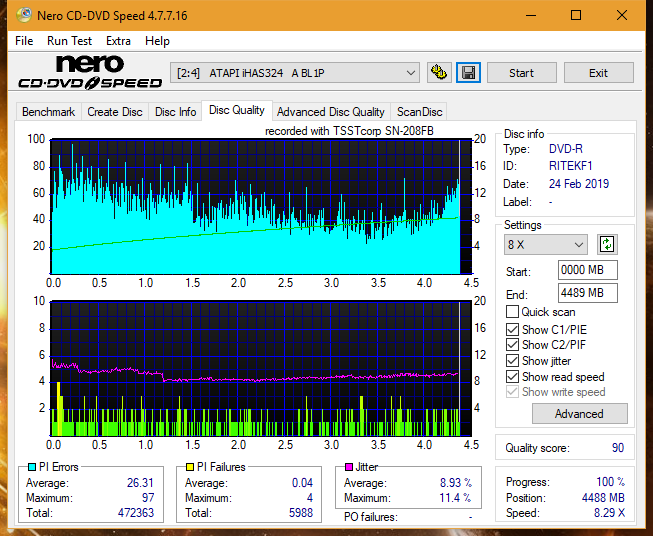Image resolution: width=653 pixels, height=536 pixels.
Task: Click the PO failures label
Action: click(x=371, y=517)
